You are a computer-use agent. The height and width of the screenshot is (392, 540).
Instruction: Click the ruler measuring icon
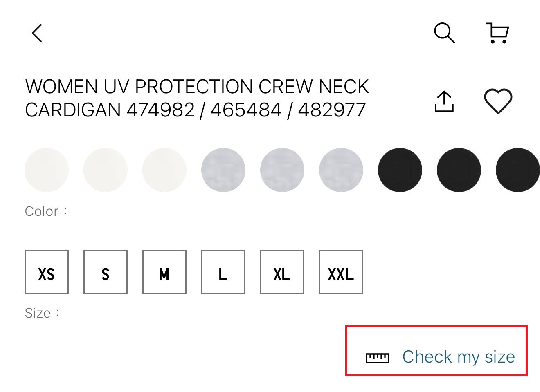click(377, 358)
